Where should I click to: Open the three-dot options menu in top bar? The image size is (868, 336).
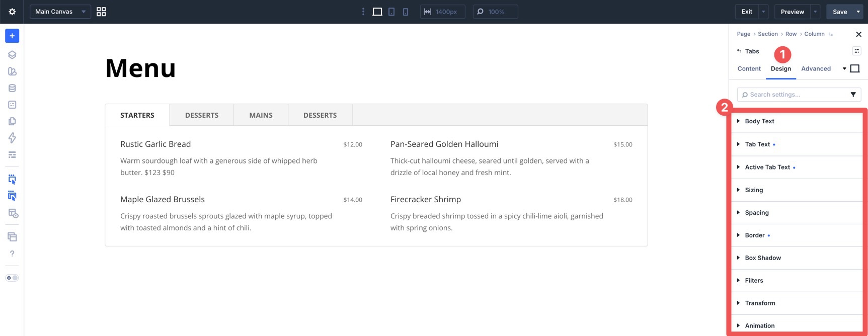(x=363, y=12)
